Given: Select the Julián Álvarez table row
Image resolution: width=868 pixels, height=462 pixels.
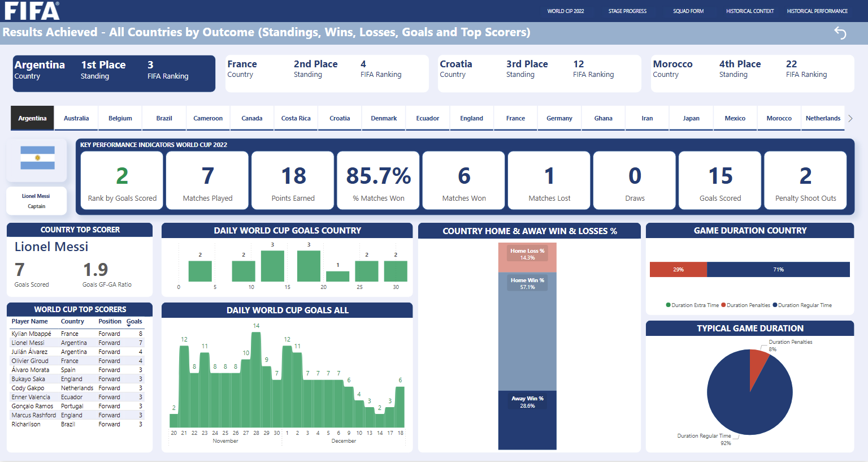Looking at the screenshot, I should 77,352.
